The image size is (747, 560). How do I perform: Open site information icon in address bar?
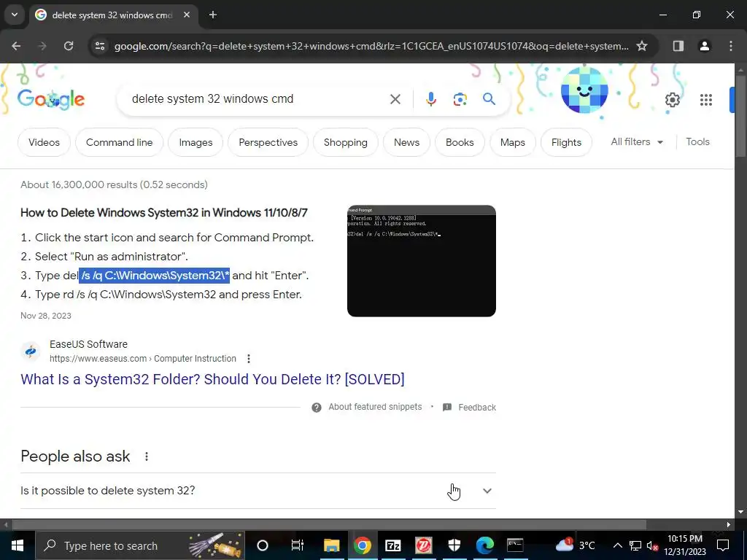click(100, 46)
